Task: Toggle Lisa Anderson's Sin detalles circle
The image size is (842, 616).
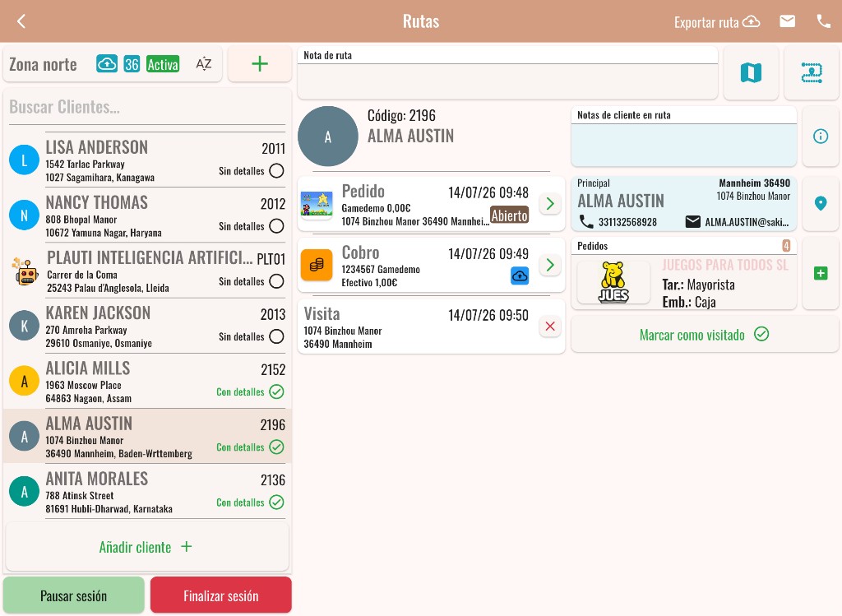Action: pos(276,171)
